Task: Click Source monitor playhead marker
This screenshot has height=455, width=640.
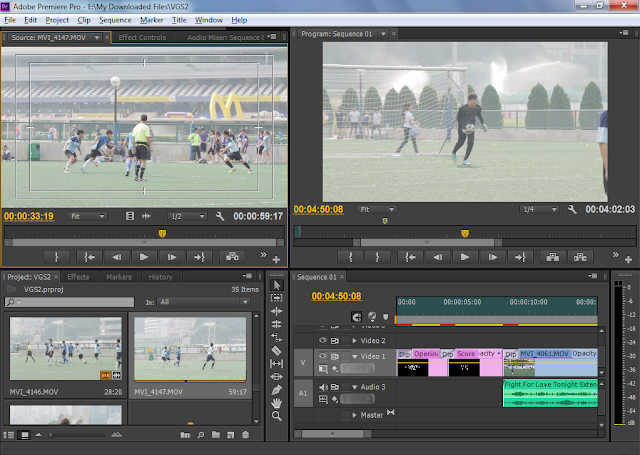Action: [162, 233]
